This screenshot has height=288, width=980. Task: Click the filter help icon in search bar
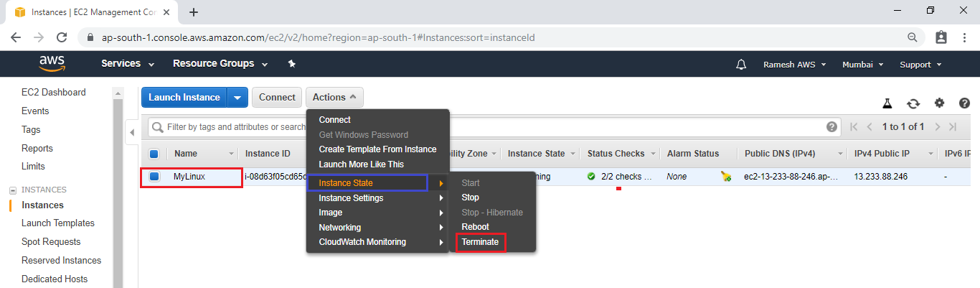831,127
